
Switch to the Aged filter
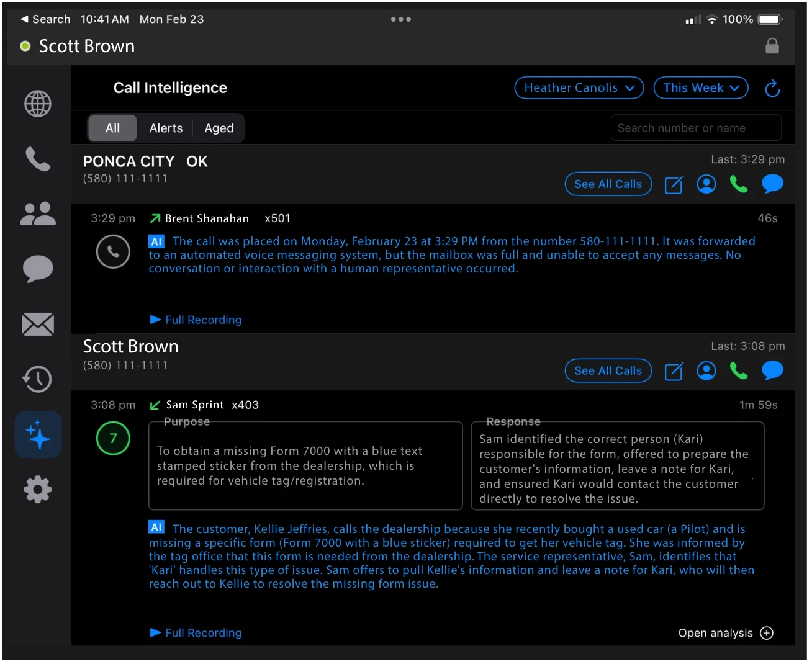219,128
